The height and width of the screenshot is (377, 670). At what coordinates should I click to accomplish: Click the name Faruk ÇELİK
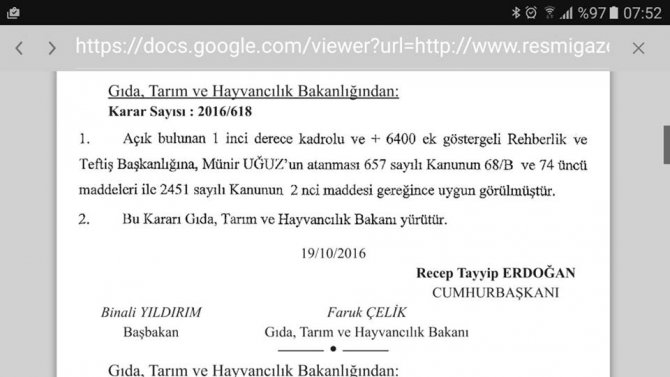tap(367, 312)
